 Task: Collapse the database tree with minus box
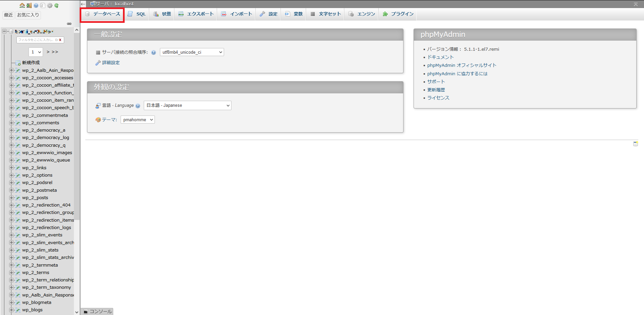coord(4,32)
